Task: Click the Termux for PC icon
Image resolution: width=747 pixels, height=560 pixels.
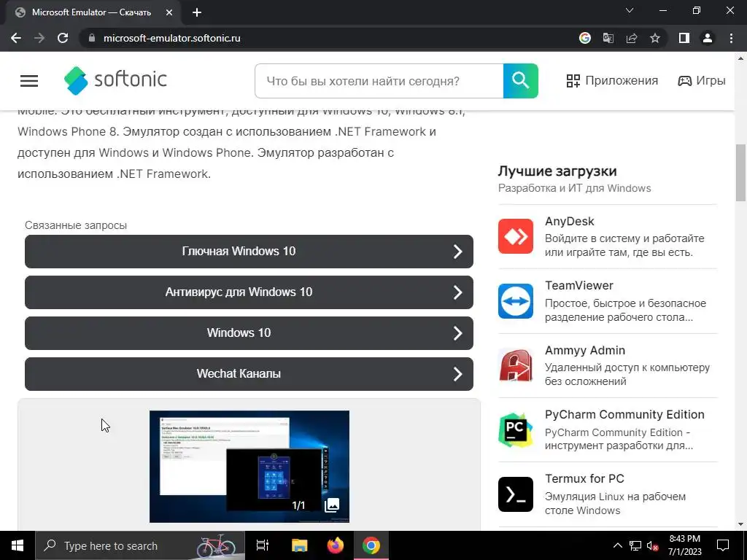Action: click(516, 494)
